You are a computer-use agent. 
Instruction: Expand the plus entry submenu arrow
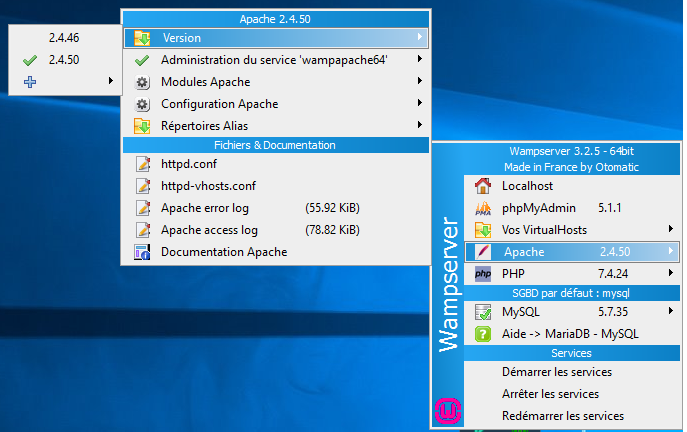tap(111, 81)
